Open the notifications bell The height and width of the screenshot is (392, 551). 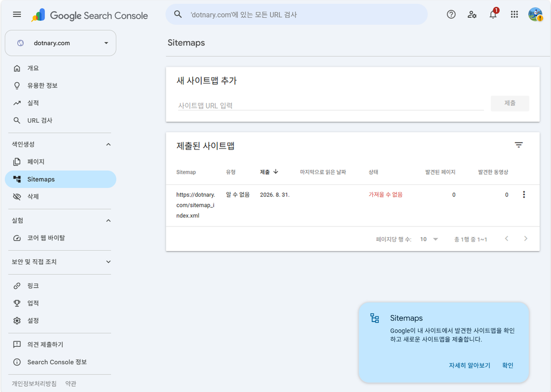(493, 13)
